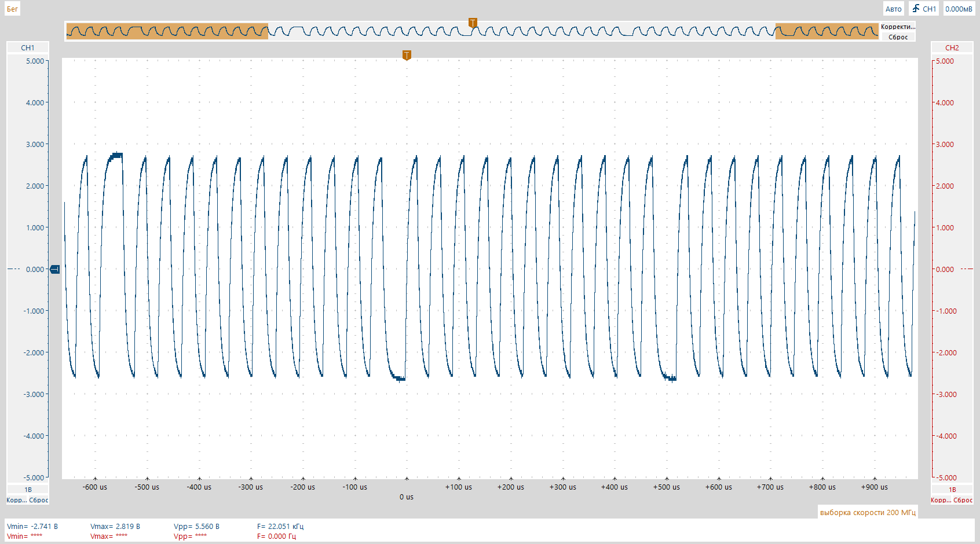Click the CH1 channel label button
Screen dimensions: 980x544
28,47
